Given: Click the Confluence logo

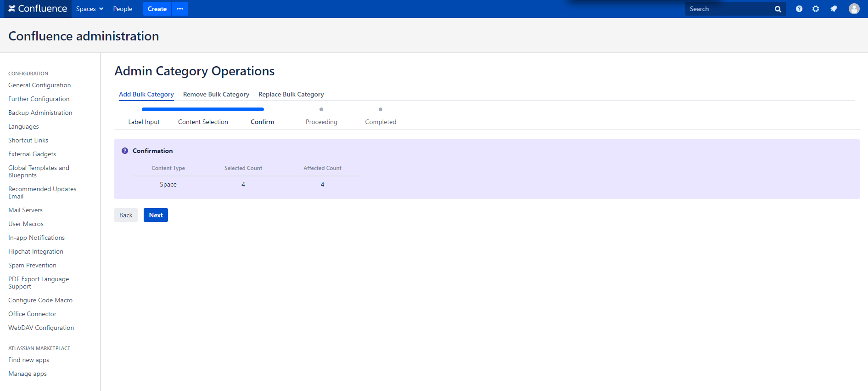Looking at the screenshot, I should 38,9.
